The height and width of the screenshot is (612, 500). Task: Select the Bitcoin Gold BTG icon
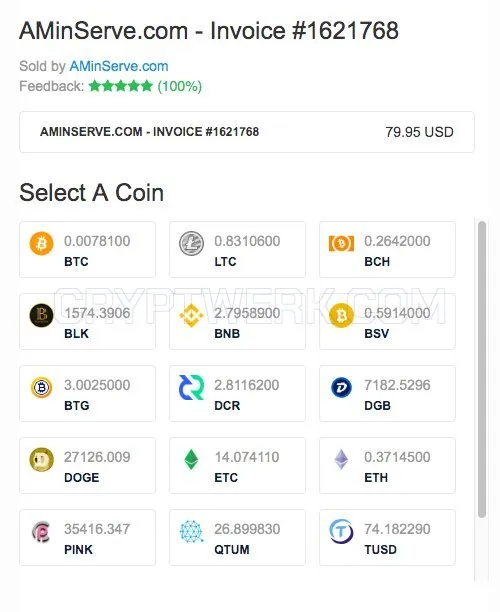click(41, 388)
